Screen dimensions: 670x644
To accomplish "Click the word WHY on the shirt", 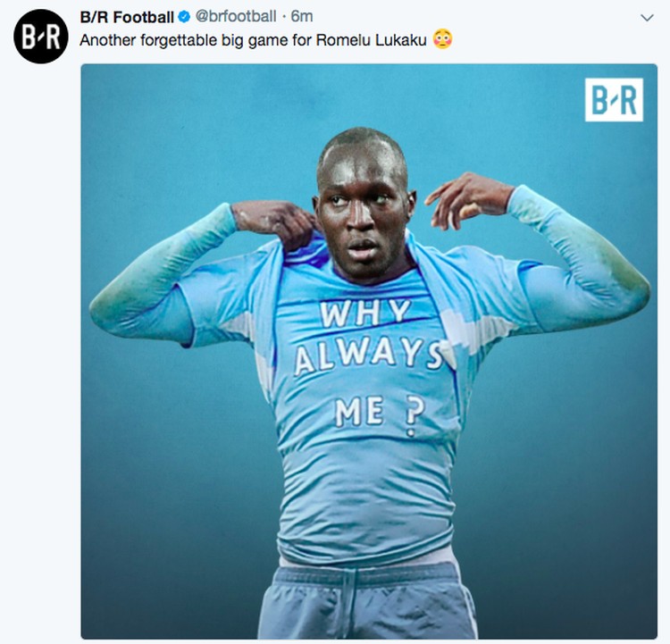I will coord(365,314).
